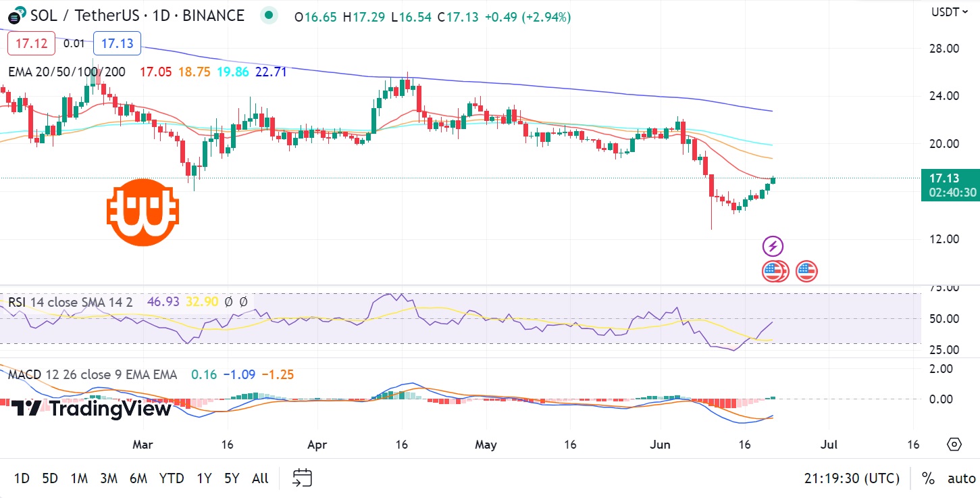980x498 pixels.
Task: Click the 12.00 price axis label
Action: point(944,239)
